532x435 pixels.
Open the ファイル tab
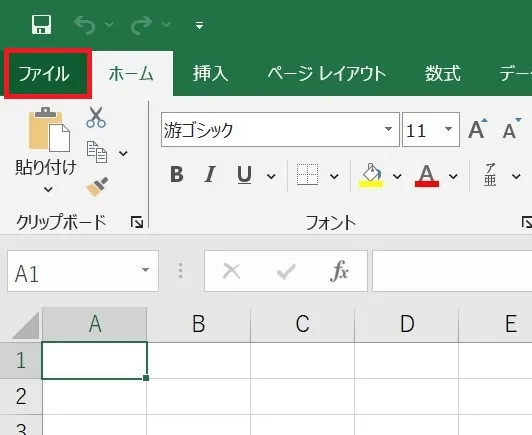(48, 74)
